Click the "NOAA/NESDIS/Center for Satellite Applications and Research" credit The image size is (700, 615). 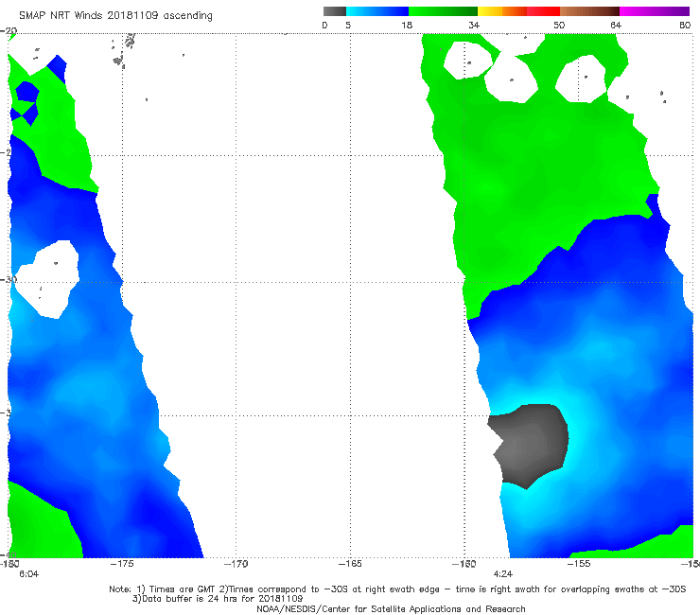pos(391,609)
